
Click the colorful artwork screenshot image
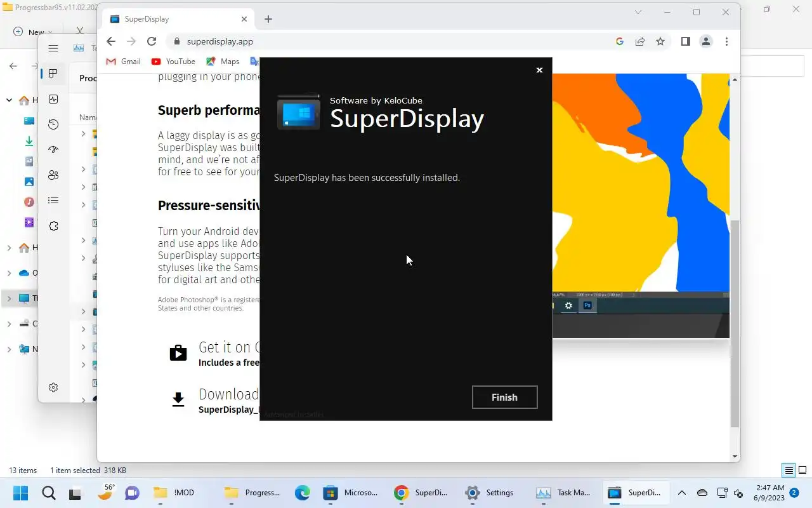(641, 205)
